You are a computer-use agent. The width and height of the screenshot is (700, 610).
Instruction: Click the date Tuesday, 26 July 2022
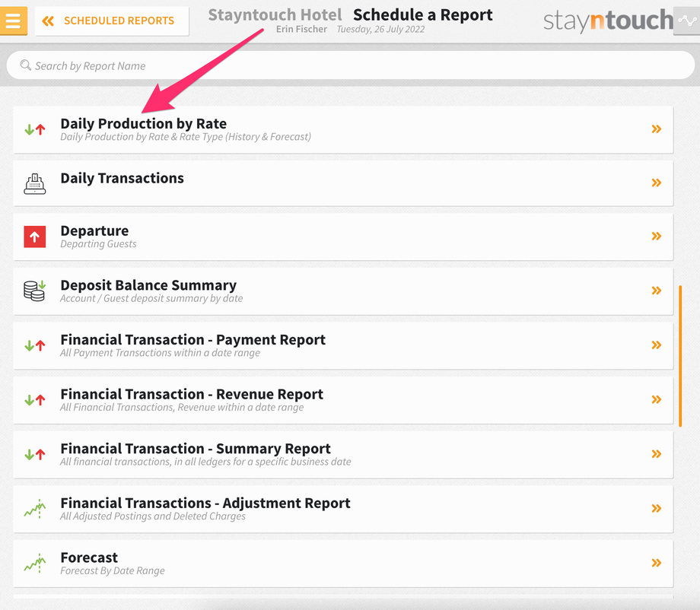click(380, 29)
